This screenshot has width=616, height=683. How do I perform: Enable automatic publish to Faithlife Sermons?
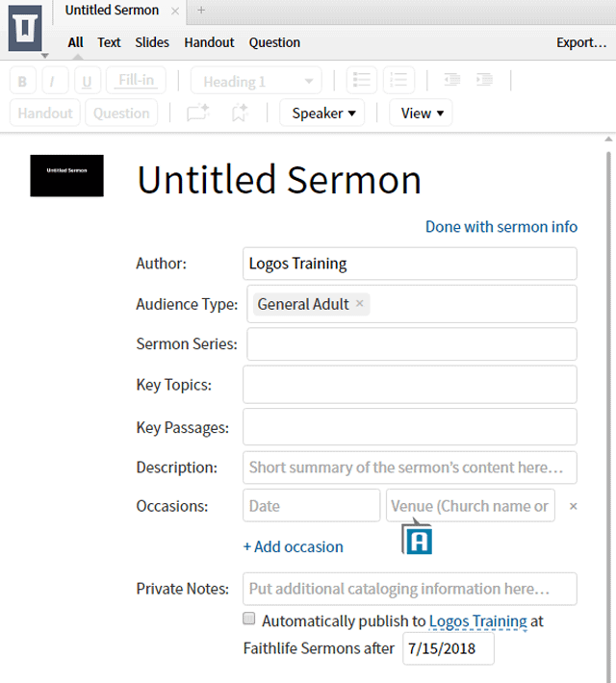pos(249,619)
